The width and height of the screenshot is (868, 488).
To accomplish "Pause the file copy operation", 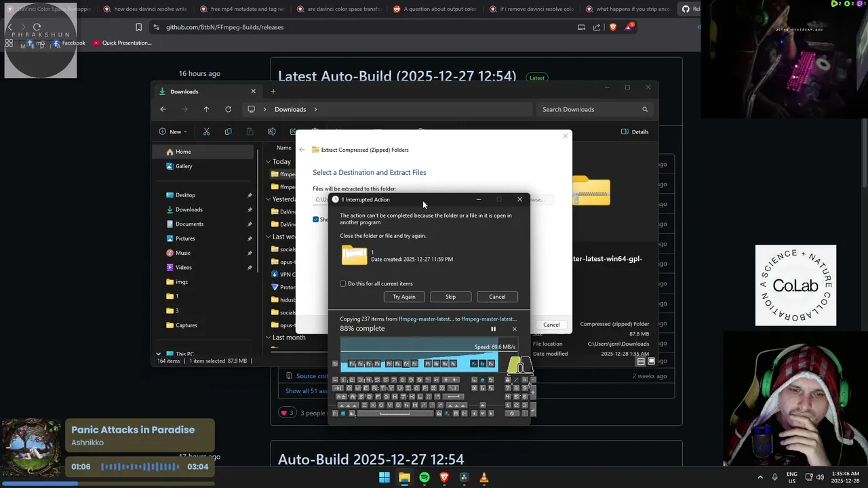I will [493, 329].
